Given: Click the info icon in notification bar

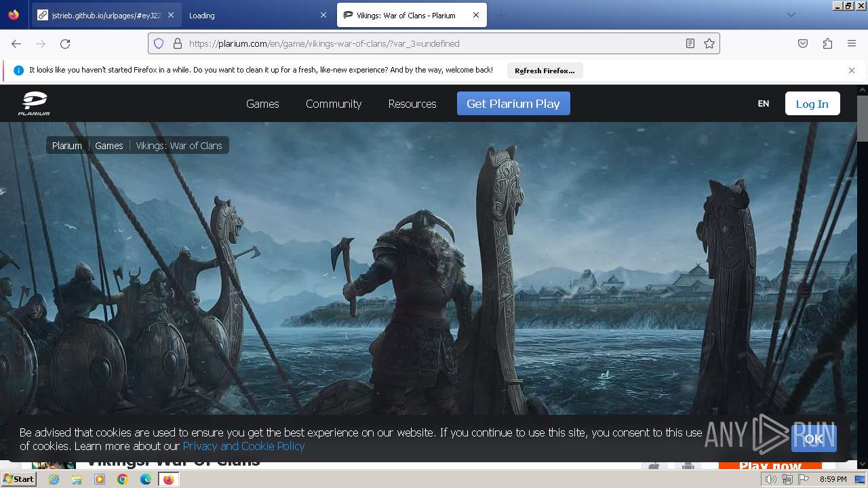Looking at the screenshot, I should [x=18, y=70].
